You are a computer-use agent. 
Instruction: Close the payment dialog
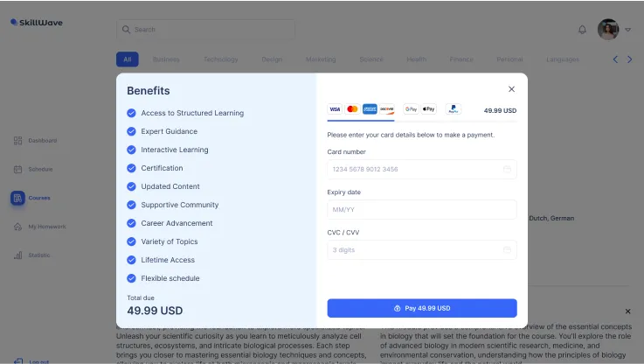[511, 89]
